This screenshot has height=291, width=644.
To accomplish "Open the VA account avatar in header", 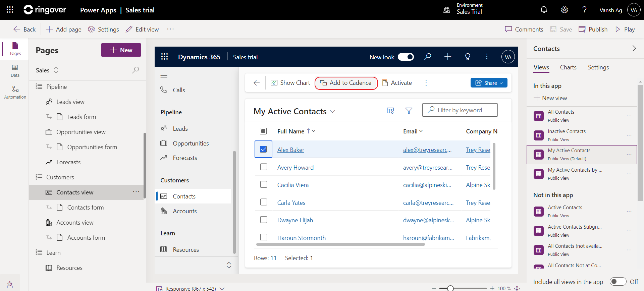I will tap(634, 10).
